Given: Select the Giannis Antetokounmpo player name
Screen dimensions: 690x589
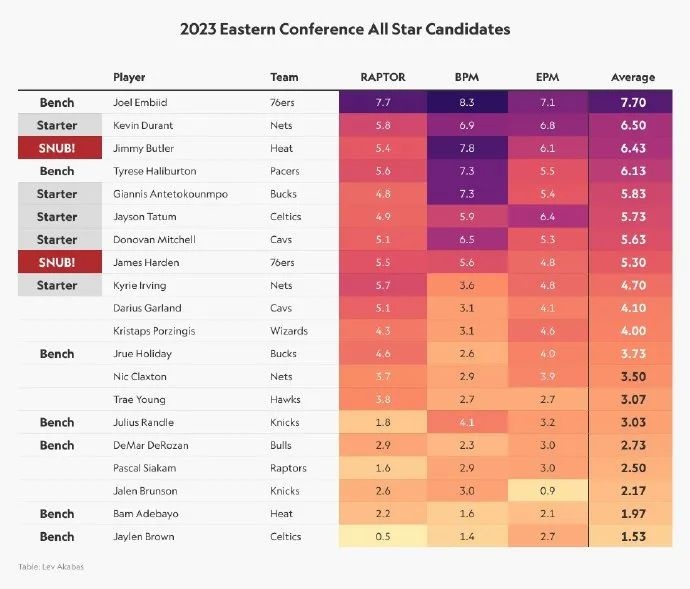Looking at the screenshot, I should click(x=170, y=194).
